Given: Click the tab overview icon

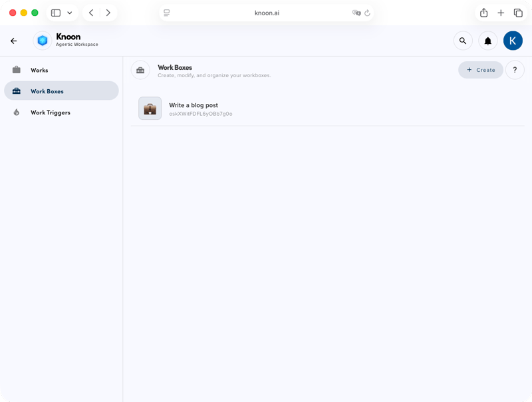Looking at the screenshot, I should [518, 12].
